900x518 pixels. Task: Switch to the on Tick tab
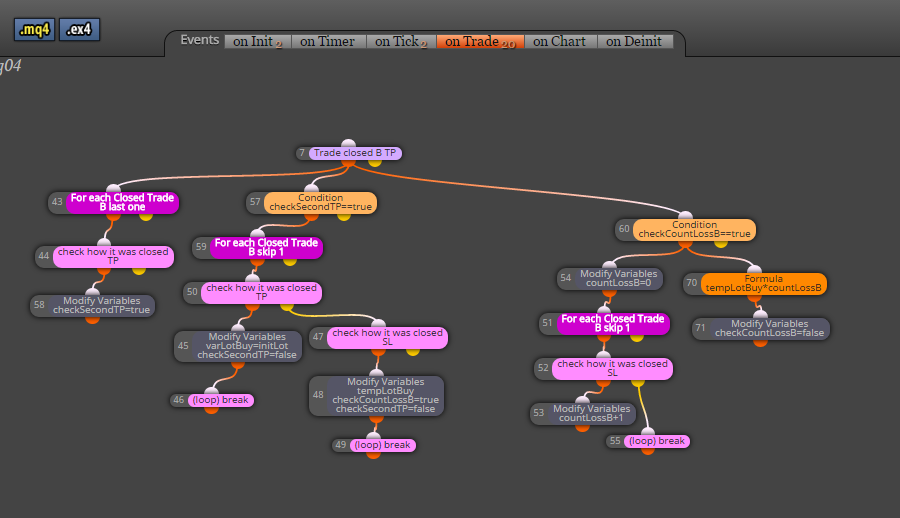(x=401, y=41)
